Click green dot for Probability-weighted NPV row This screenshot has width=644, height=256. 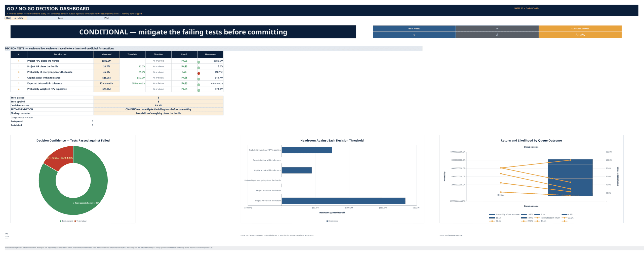(199, 91)
